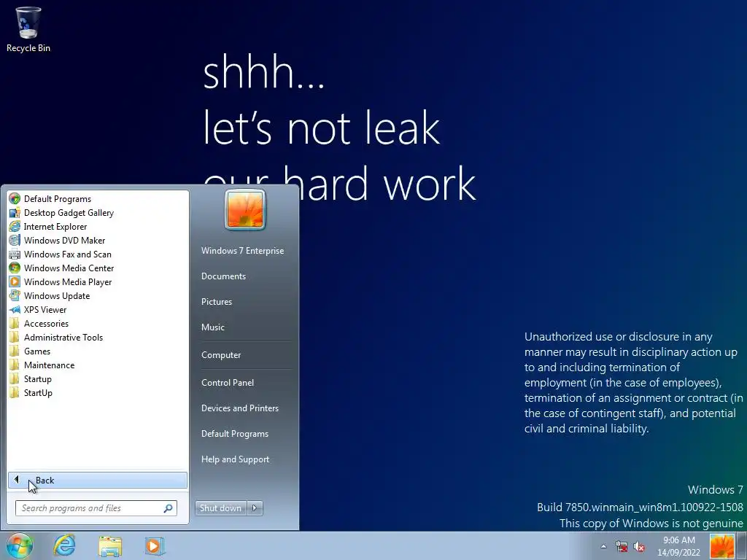The width and height of the screenshot is (747, 560).
Task: Open Windows Media Player from programs list
Action: [x=98, y=282]
